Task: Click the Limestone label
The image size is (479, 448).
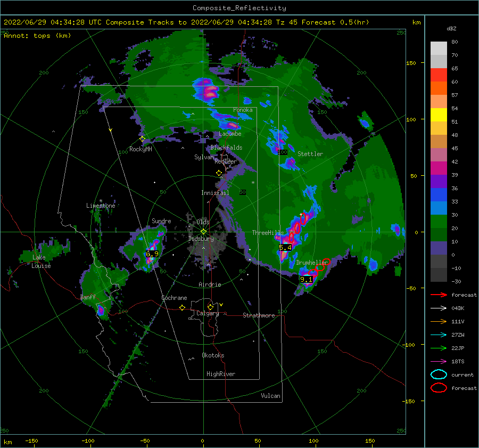Action: click(101, 206)
